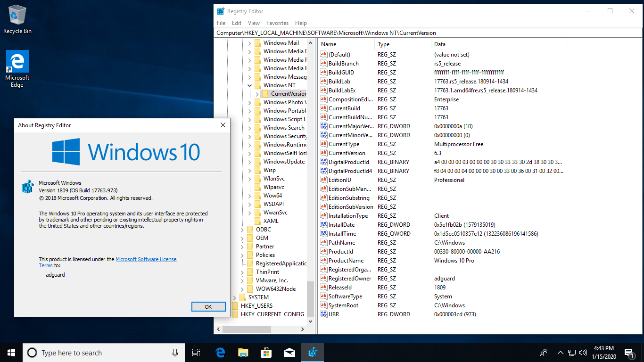Select the XAML tree item
The height and width of the screenshot is (362, 644).
(x=271, y=221)
